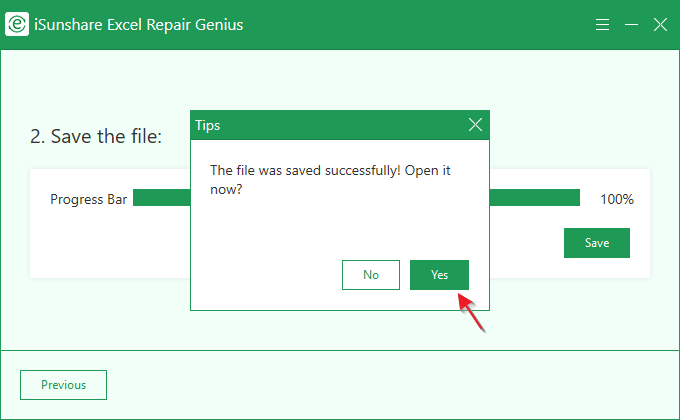This screenshot has width=680, height=420.
Task: Minimize the Excel Repair Genius window
Action: point(631,25)
